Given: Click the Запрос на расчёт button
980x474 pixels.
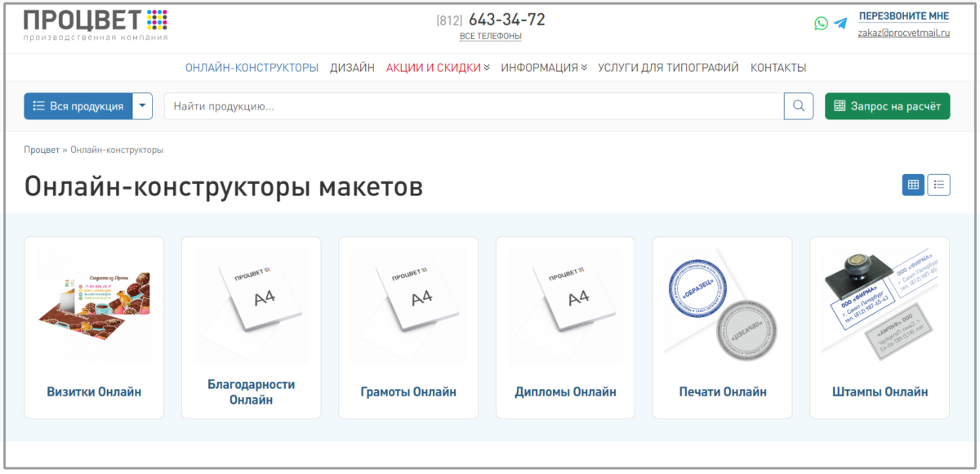Looking at the screenshot, I should coord(888,106).
